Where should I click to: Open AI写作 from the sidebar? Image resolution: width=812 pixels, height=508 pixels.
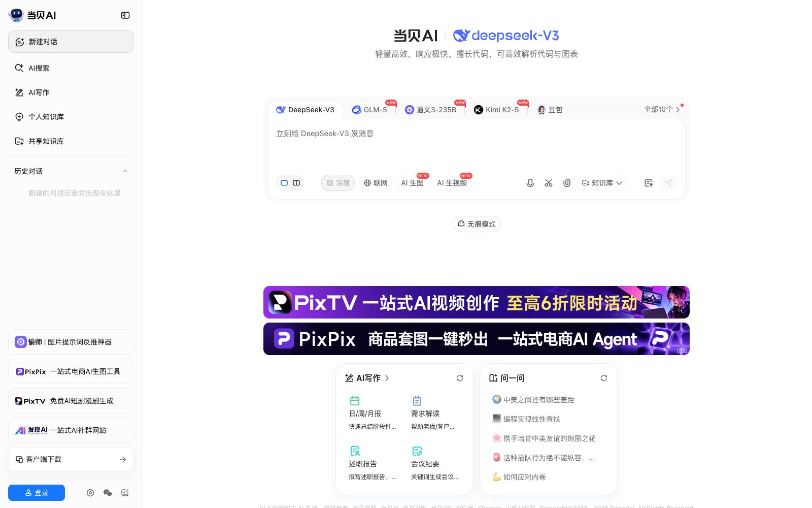click(x=71, y=92)
